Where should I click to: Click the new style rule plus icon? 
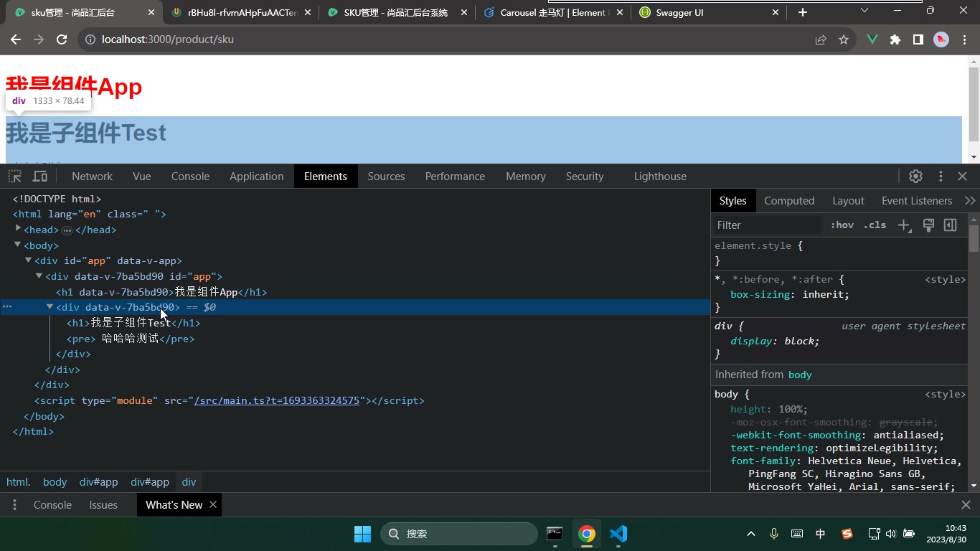tap(904, 225)
